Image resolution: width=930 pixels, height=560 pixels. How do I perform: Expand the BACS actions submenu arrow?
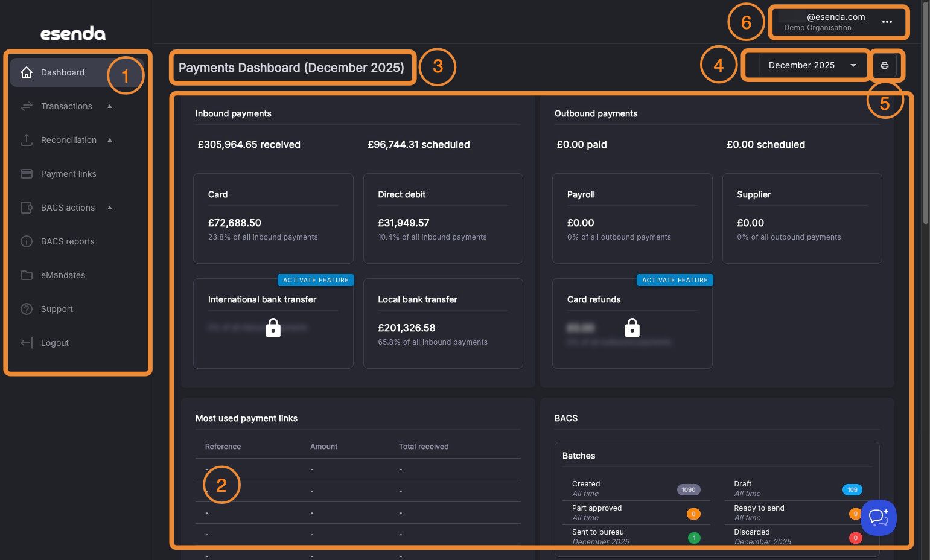[x=110, y=208]
